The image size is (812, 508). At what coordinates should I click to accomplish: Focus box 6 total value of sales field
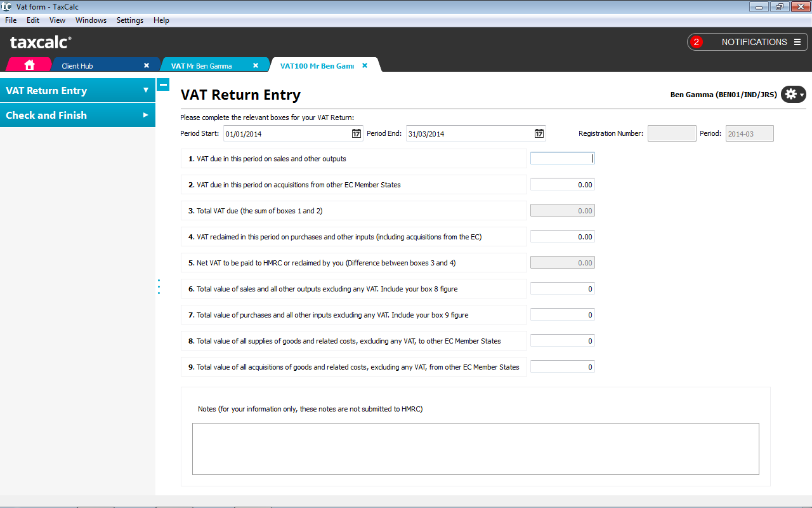563,289
